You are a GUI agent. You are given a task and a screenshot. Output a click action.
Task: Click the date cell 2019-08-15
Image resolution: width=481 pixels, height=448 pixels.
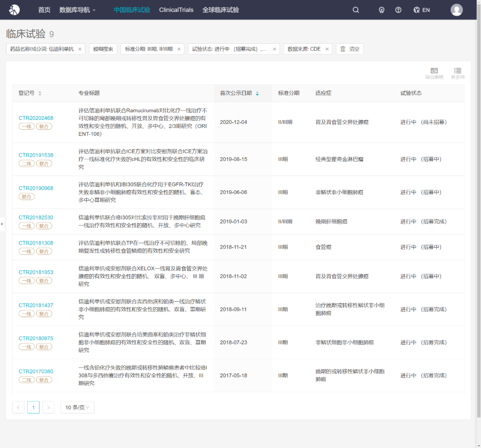pyautogui.click(x=233, y=159)
